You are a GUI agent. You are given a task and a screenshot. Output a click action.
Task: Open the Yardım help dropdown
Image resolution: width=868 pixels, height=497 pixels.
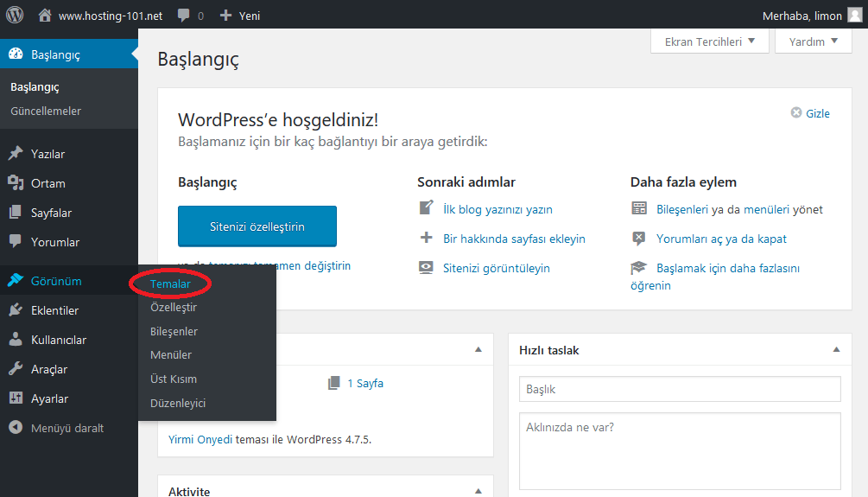click(814, 41)
